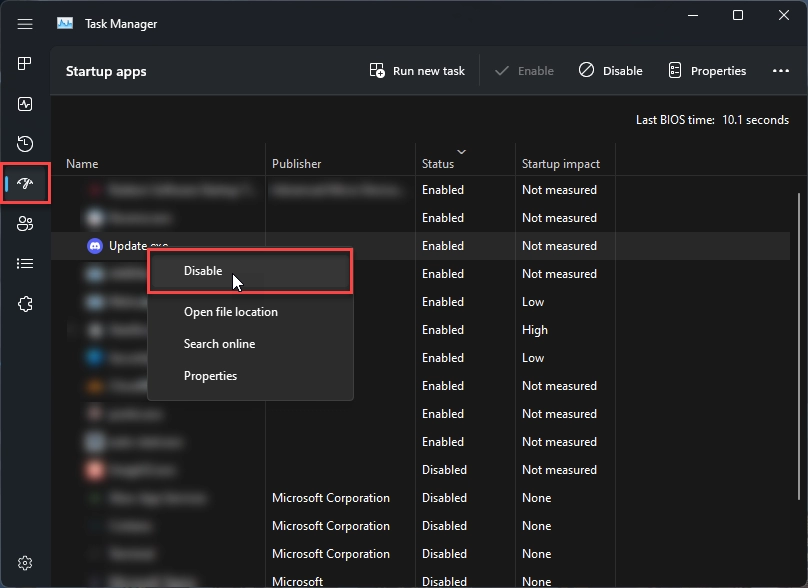Viewport: 808px width, 588px height.
Task: Expand the navigation pane hamburger menu
Action: pyautogui.click(x=24, y=24)
